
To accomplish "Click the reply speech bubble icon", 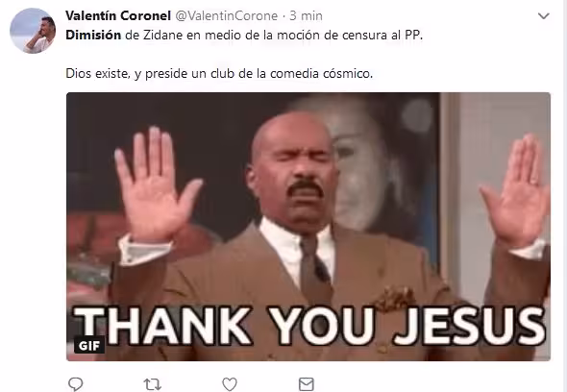I will point(76,384).
